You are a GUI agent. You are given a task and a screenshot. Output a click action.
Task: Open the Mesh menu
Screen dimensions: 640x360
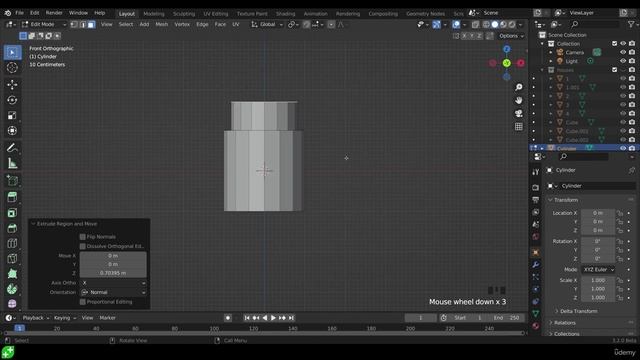pos(162,24)
